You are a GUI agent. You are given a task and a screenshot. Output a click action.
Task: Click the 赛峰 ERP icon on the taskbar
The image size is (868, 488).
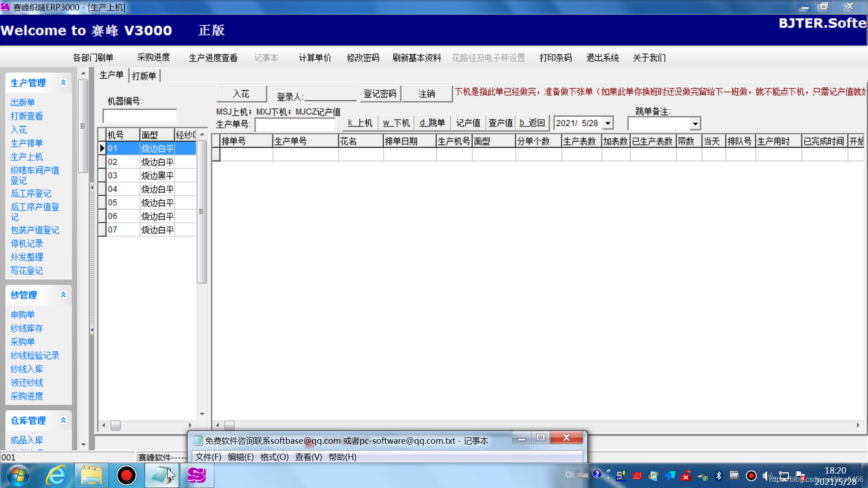[x=197, y=475]
